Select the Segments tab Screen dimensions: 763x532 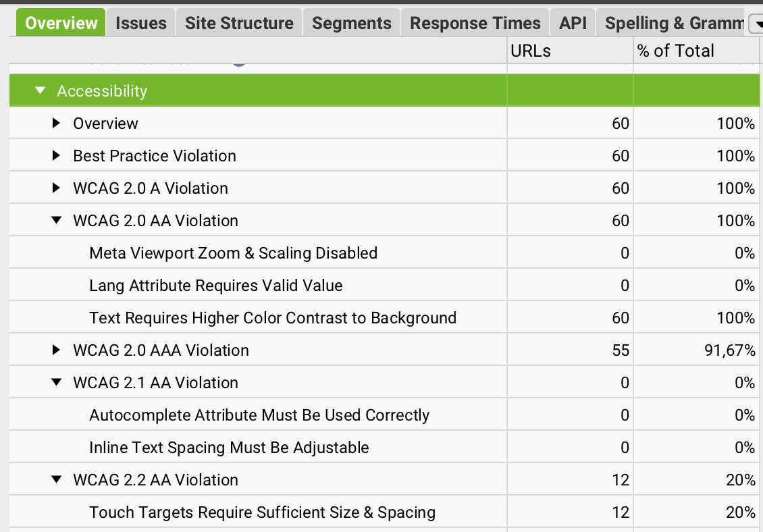point(351,24)
